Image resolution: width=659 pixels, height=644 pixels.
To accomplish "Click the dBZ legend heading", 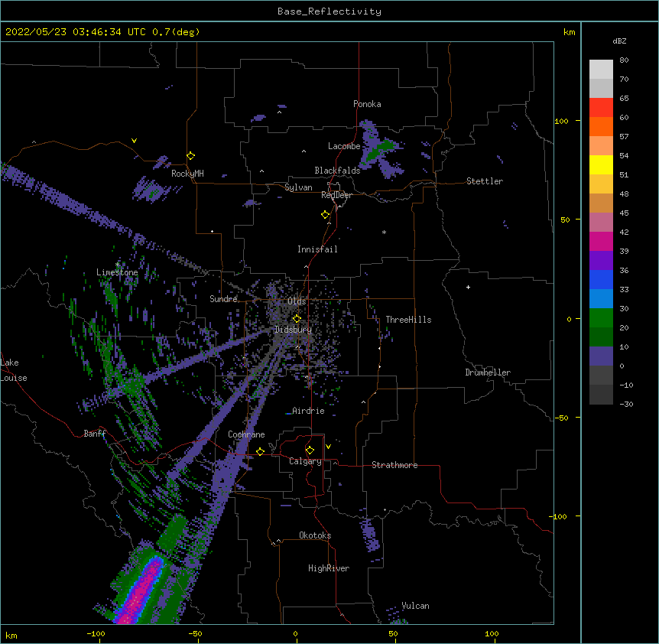I will (619, 41).
